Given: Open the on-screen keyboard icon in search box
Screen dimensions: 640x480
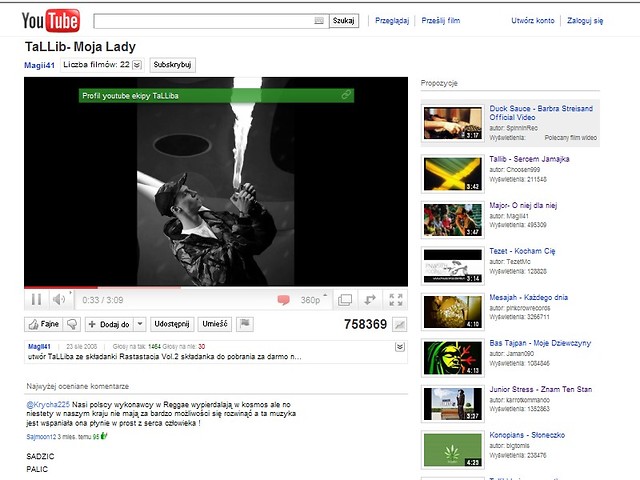Looking at the screenshot, I should (x=319, y=21).
